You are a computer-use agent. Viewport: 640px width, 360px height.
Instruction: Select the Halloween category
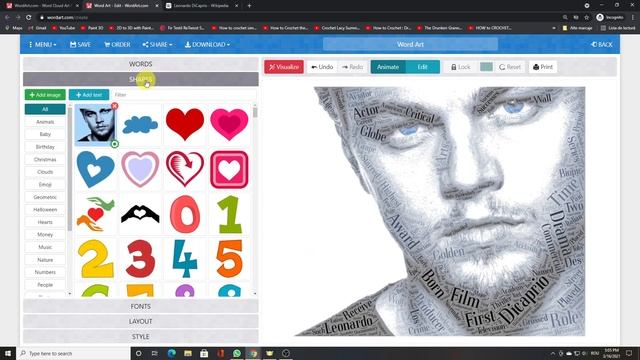pyautogui.click(x=45, y=209)
